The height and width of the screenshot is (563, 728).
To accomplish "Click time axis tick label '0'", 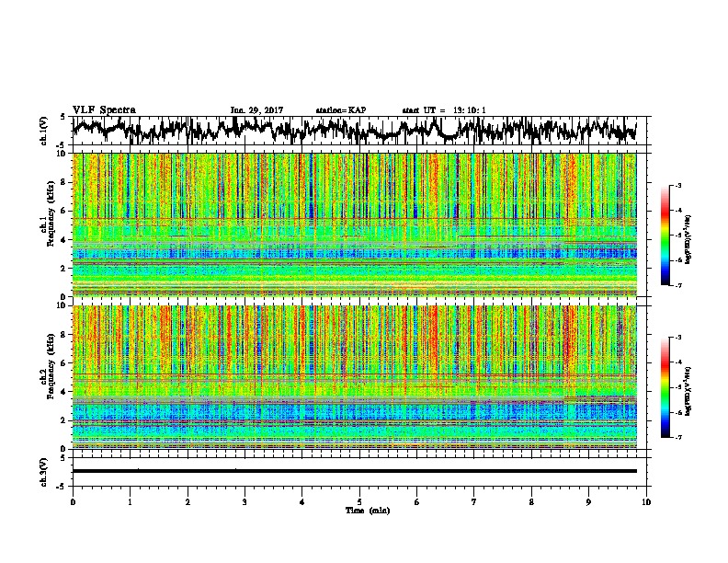I will tap(73, 502).
